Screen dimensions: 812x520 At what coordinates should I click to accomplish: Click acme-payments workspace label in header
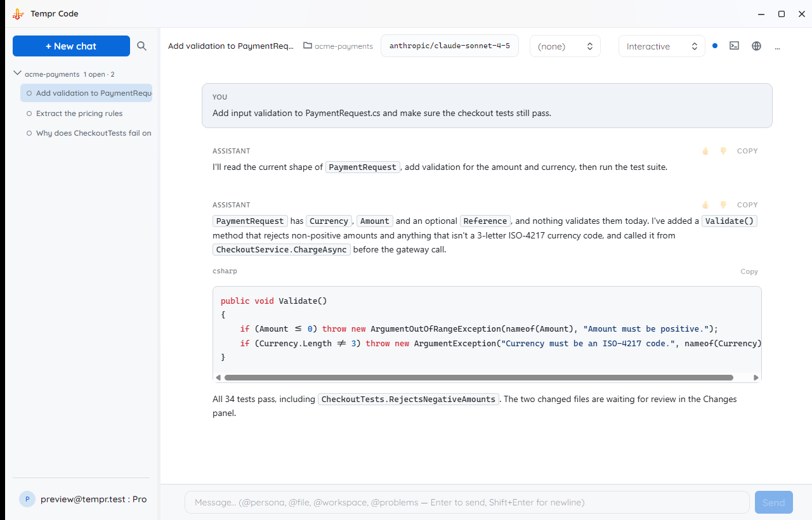[x=344, y=46]
